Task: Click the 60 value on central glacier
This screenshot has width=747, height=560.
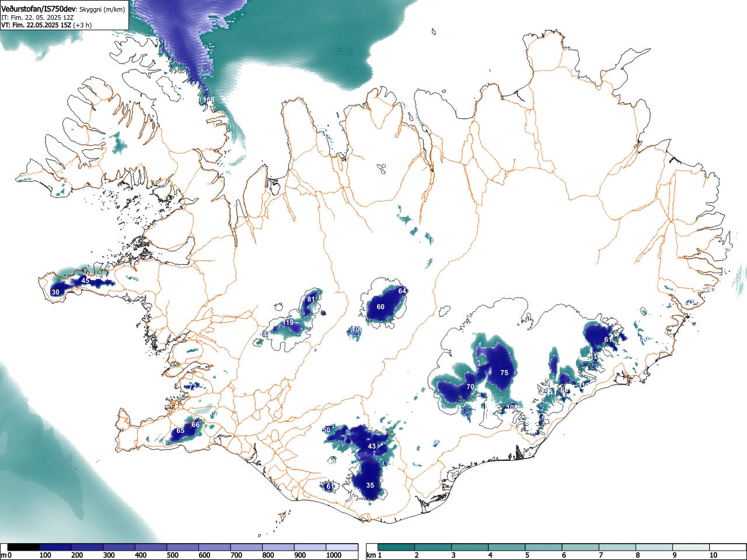Action: [x=381, y=307]
